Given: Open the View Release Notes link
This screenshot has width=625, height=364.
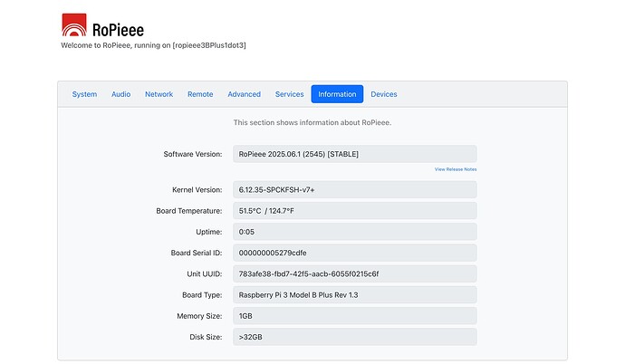Looking at the screenshot, I should [x=456, y=169].
